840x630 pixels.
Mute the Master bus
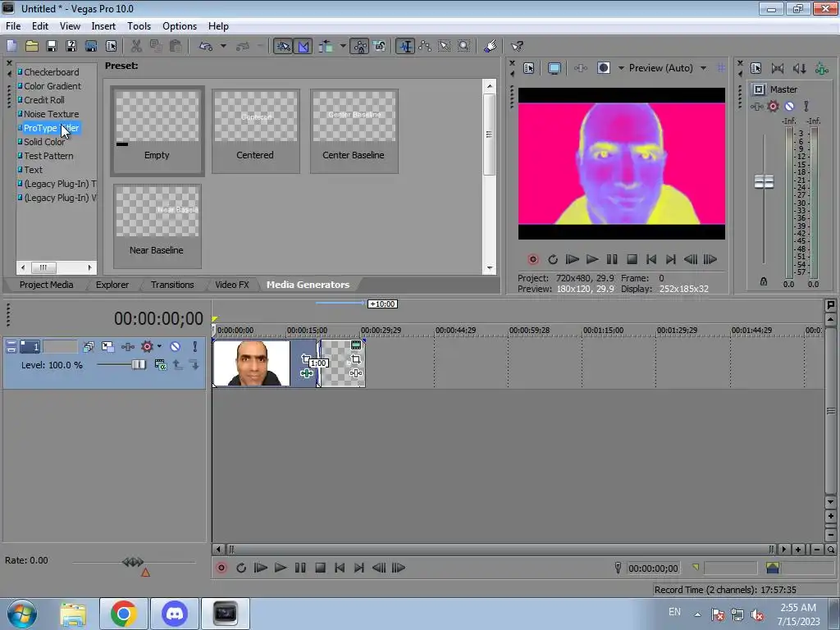(x=789, y=106)
